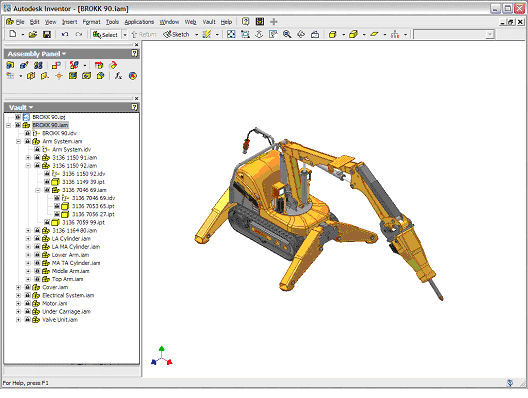Select BROKK 90.ipj in the Vault tree
Viewport: 528px width, 398px height.
click(49, 117)
